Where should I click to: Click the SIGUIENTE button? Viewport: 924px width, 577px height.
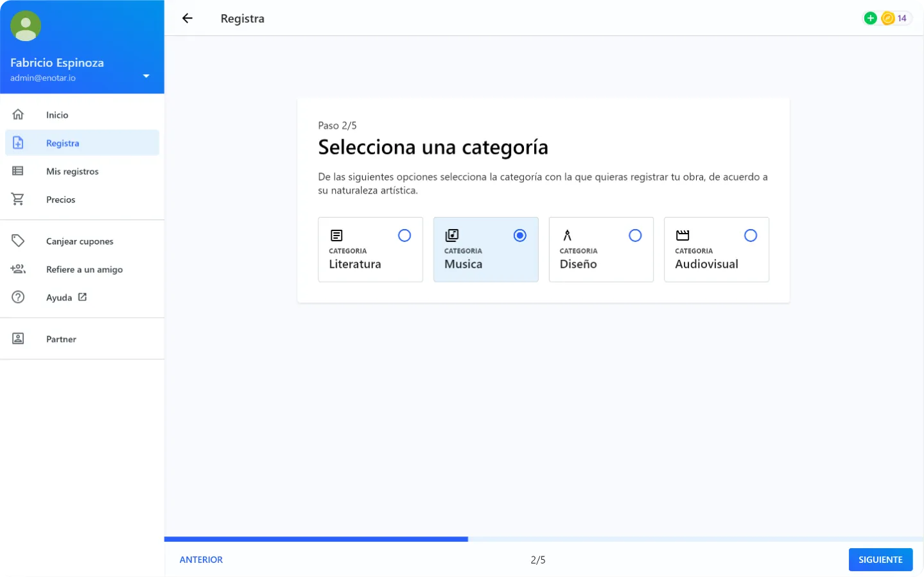click(880, 559)
